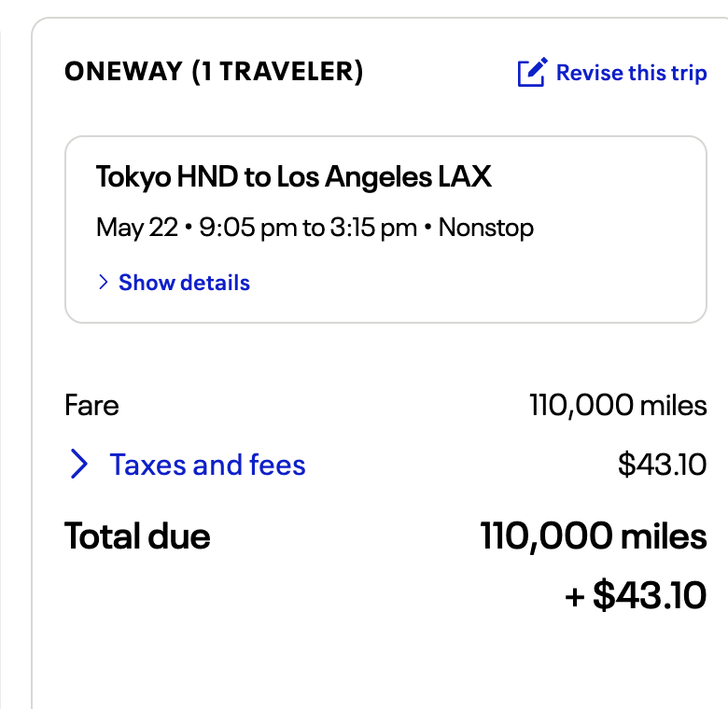Select the Tokyo HND to Los Angeles title
The image size is (728, 709).
293,176
